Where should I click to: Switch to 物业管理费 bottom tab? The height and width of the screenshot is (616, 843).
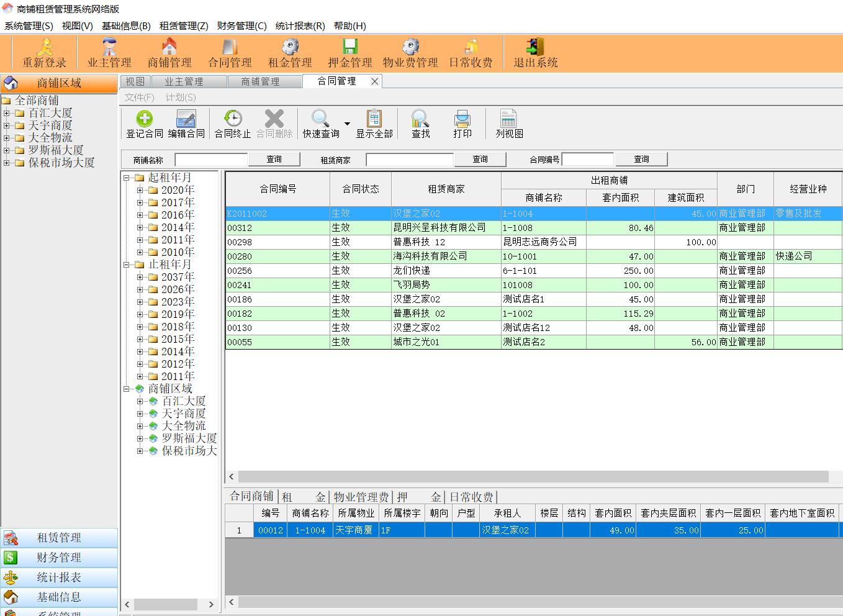[361, 497]
